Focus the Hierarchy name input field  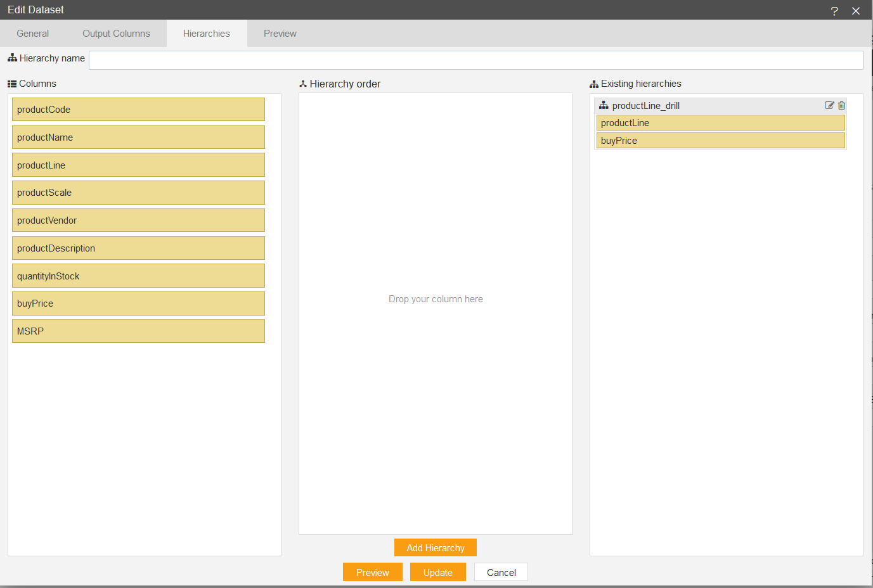[476, 60]
